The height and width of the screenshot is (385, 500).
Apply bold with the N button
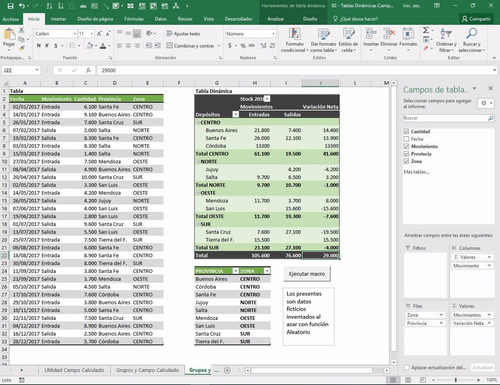coord(39,46)
